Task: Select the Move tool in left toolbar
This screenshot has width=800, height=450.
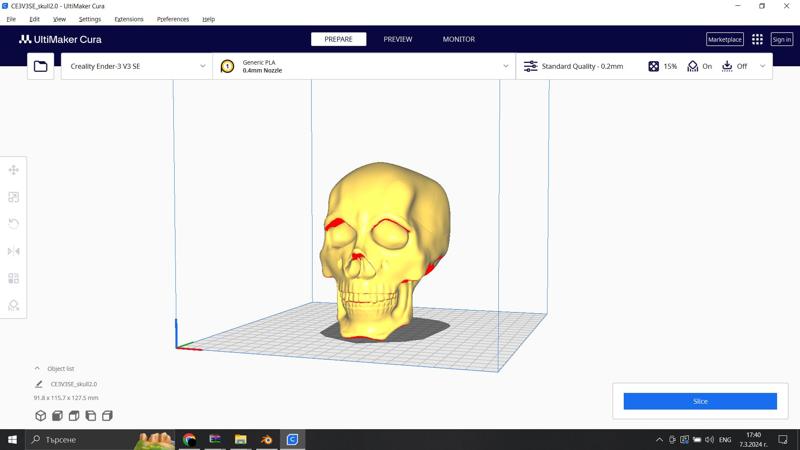Action: pos(14,170)
